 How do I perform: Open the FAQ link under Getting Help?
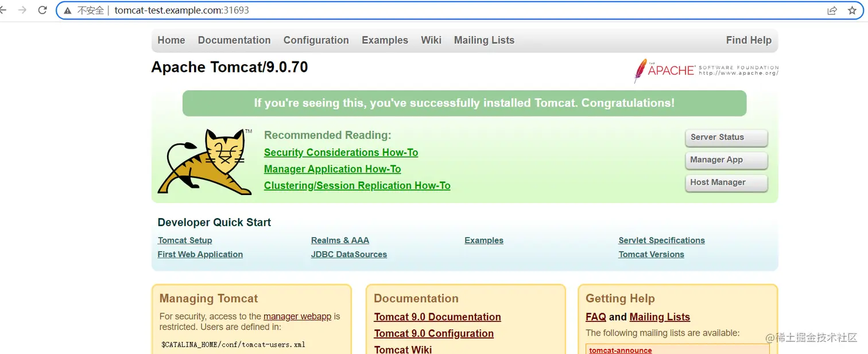pyautogui.click(x=596, y=317)
